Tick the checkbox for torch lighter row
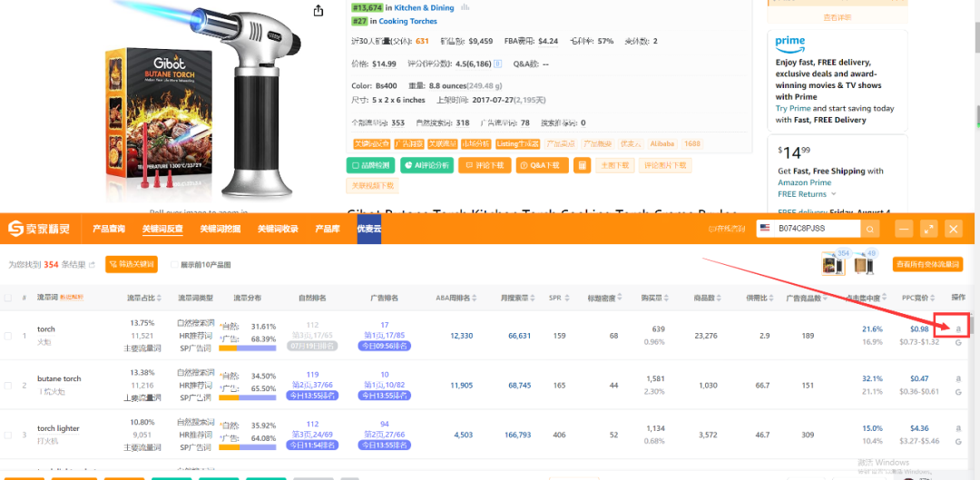980x480 pixels. coord(8,435)
